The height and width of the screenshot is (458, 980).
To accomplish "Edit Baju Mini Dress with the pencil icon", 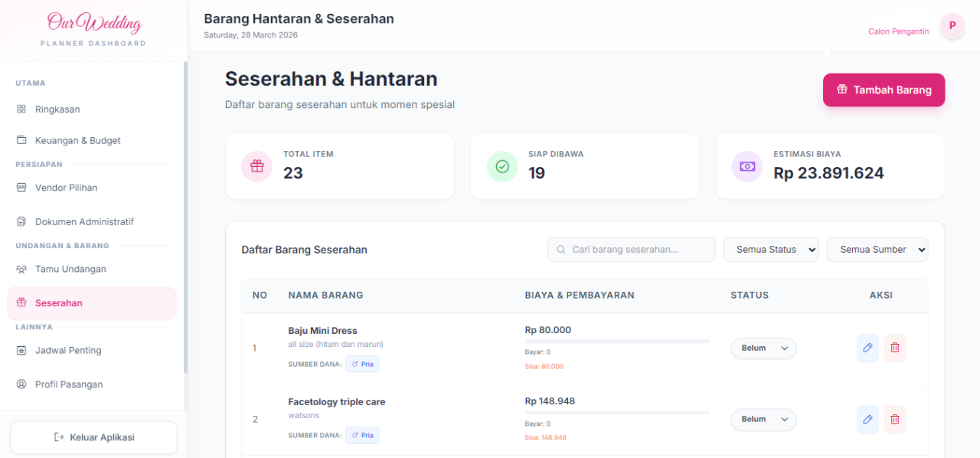I will (x=867, y=348).
